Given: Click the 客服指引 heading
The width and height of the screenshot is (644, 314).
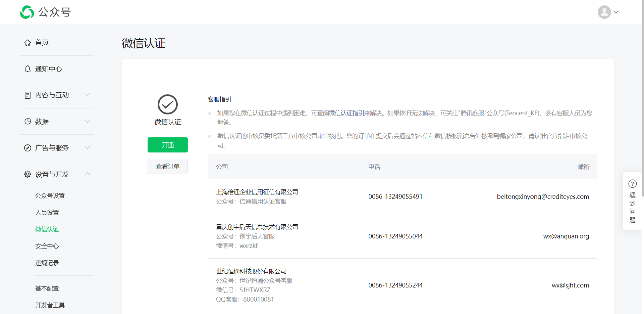Looking at the screenshot, I should 219,99.
